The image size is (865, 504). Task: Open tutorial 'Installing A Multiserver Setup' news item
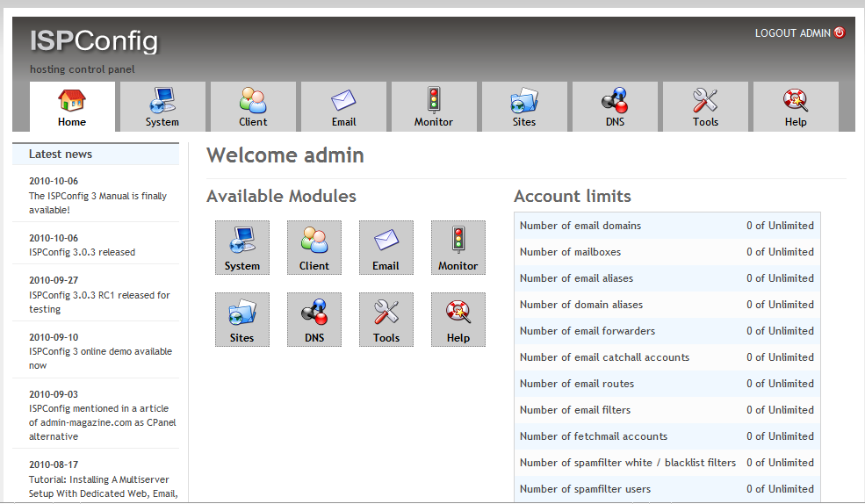(103, 486)
